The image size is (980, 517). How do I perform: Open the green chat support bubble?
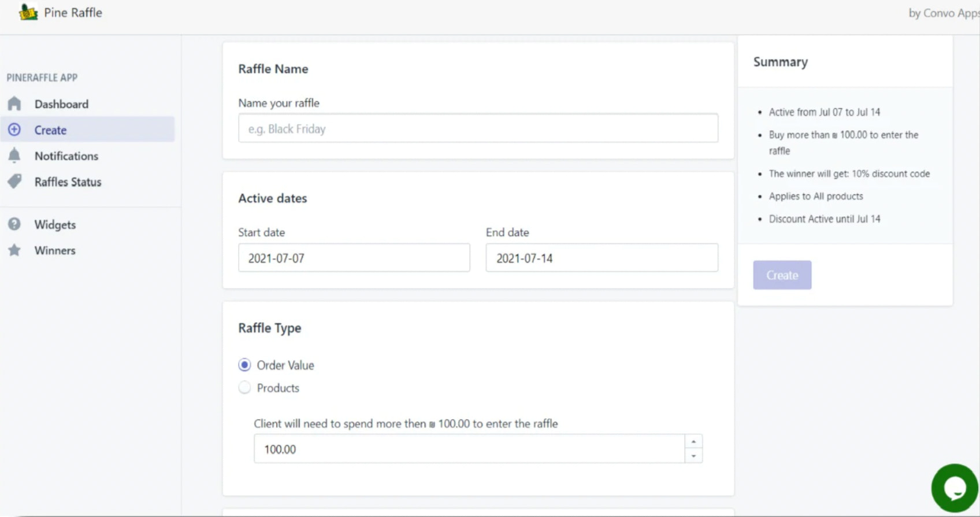(954, 488)
